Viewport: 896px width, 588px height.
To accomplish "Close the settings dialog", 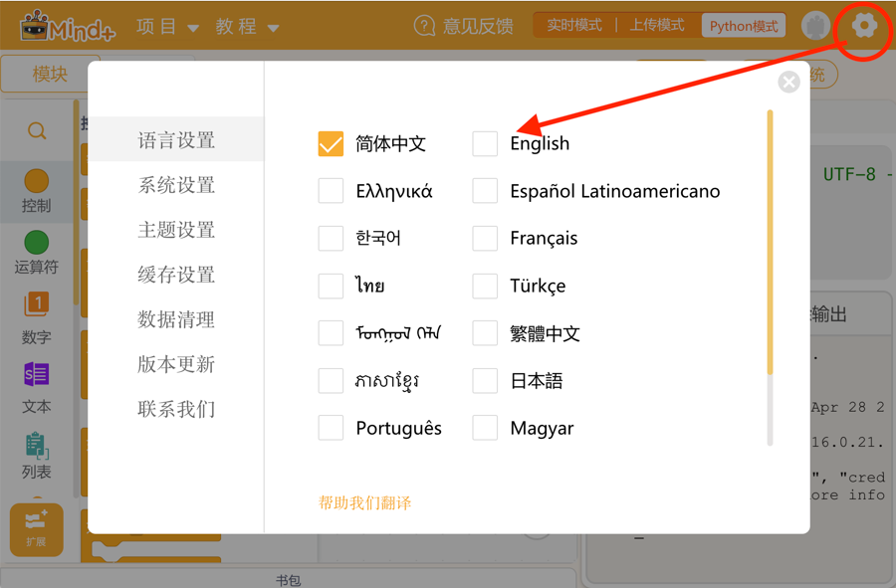I will [x=788, y=82].
